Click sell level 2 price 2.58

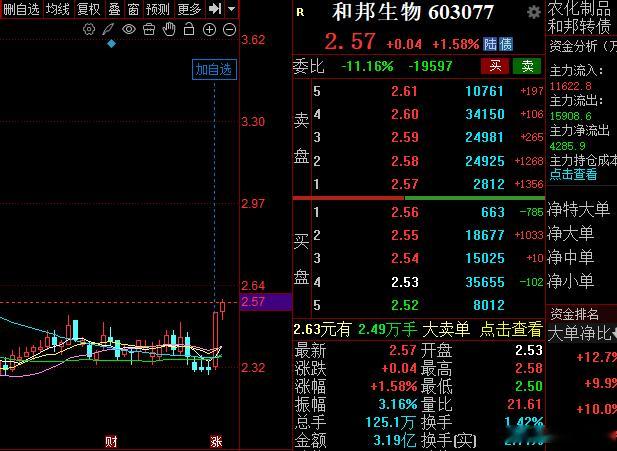pyautogui.click(x=404, y=161)
